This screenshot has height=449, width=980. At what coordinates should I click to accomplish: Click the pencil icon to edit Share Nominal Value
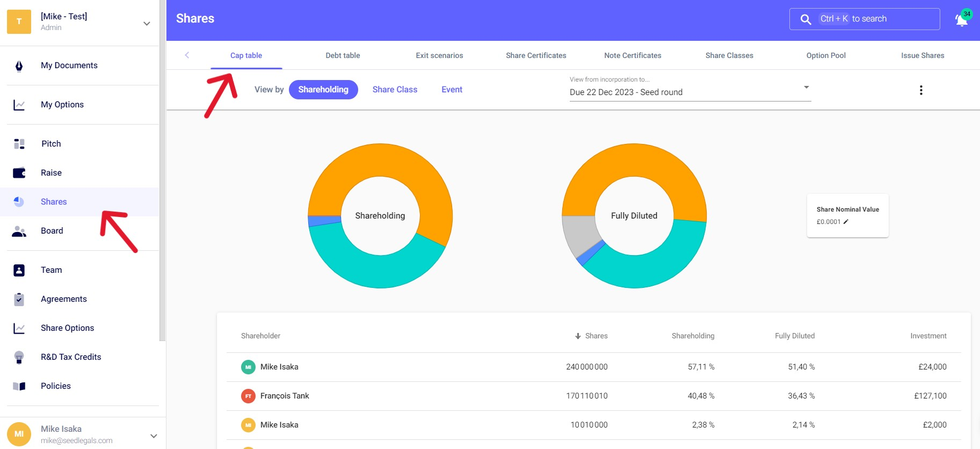846,222
